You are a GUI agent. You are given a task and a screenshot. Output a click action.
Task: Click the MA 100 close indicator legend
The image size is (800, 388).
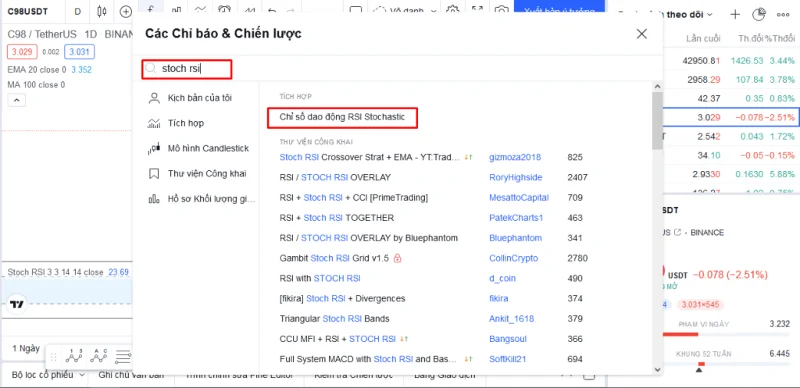pos(36,85)
